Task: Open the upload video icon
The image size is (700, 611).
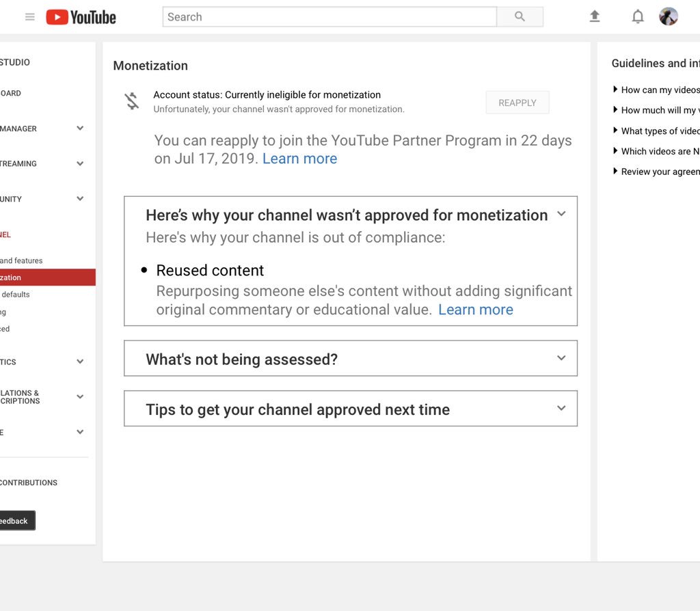Action: click(x=595, y=16)
